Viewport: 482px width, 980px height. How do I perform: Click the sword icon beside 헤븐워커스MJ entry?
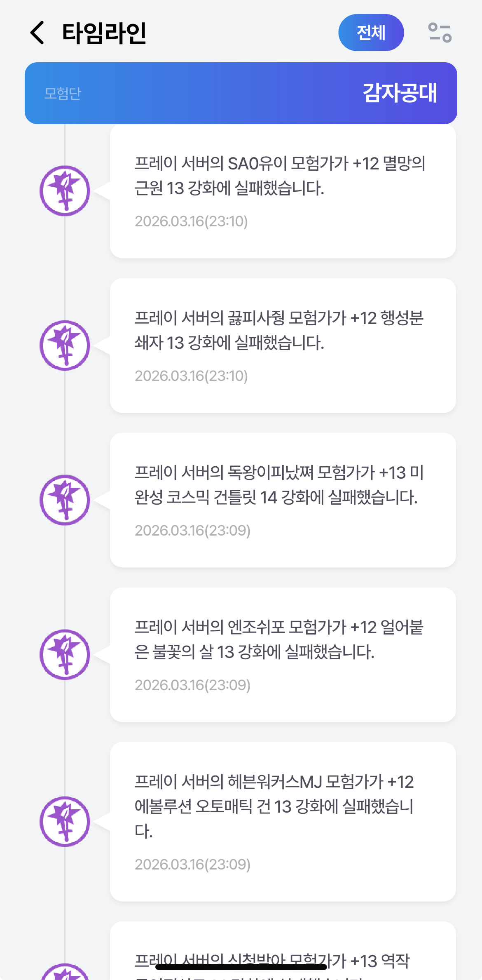coord(65,822)
